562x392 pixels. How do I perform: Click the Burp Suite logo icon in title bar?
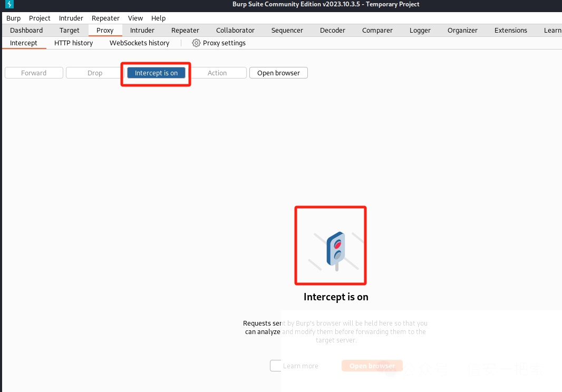tap(9, 4)
